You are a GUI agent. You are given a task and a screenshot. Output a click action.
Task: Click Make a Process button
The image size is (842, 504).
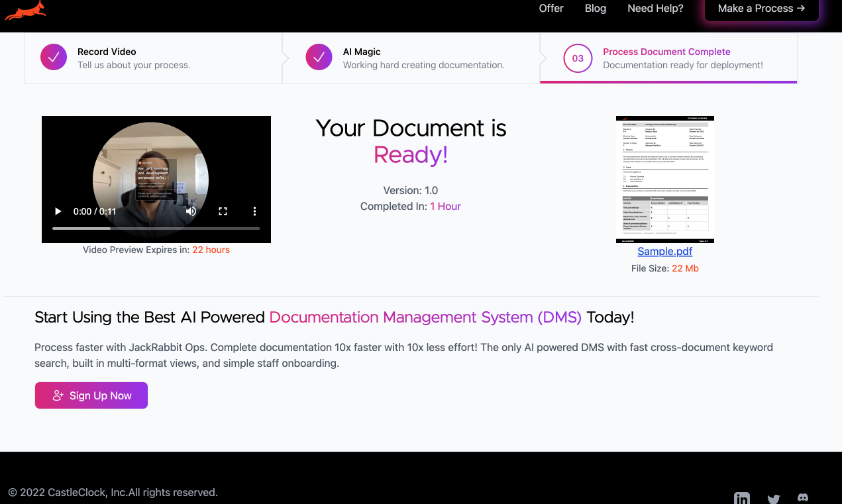762,9
